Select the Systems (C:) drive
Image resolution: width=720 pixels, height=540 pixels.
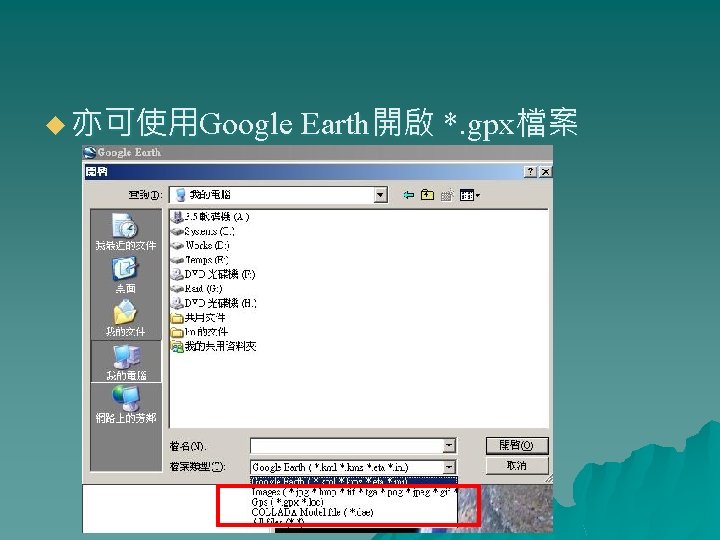[x=202, y=231]
